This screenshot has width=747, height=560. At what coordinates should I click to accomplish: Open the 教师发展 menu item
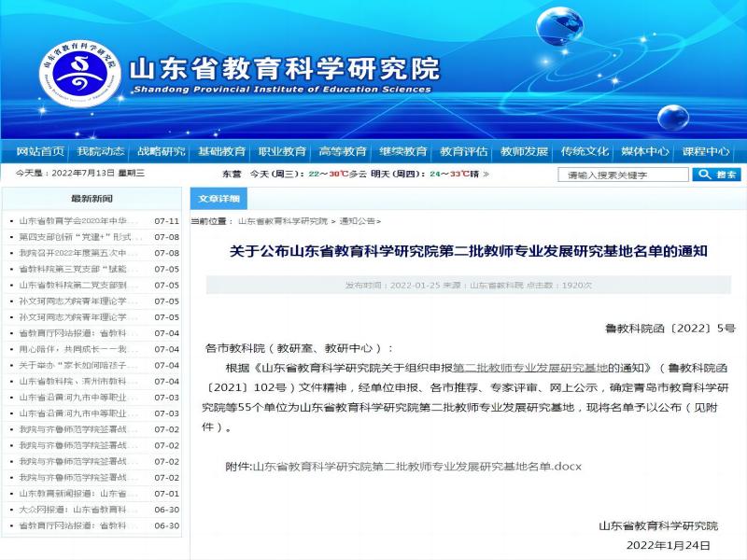click(525, 151)
